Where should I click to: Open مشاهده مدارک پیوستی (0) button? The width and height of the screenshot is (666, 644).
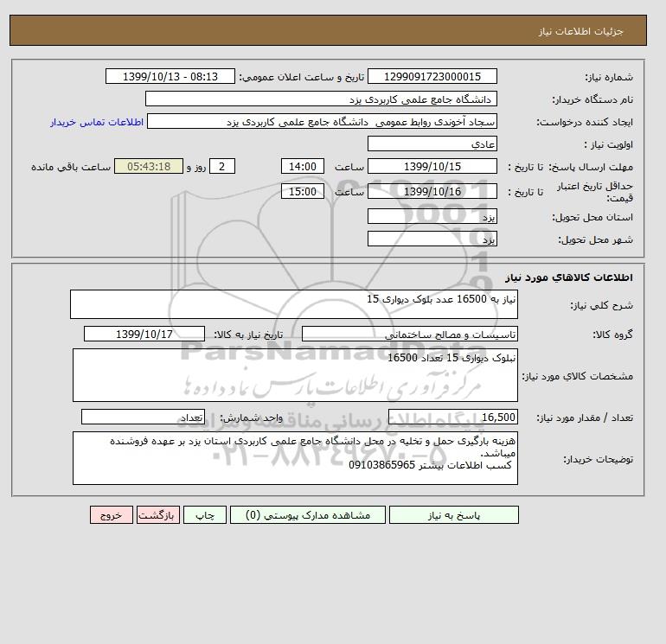point(308,515)
